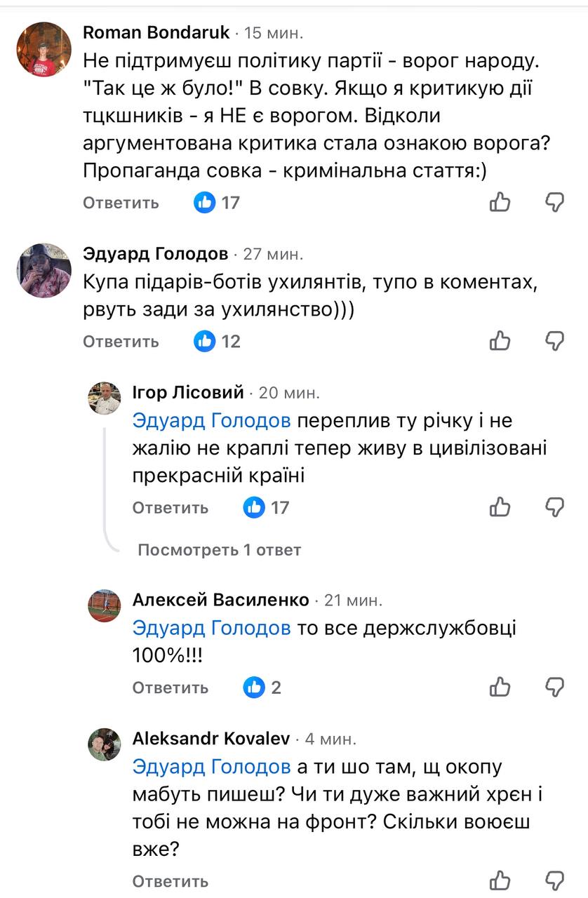Expand the thread via Посмотреть 1 ответ

[218, 551]
